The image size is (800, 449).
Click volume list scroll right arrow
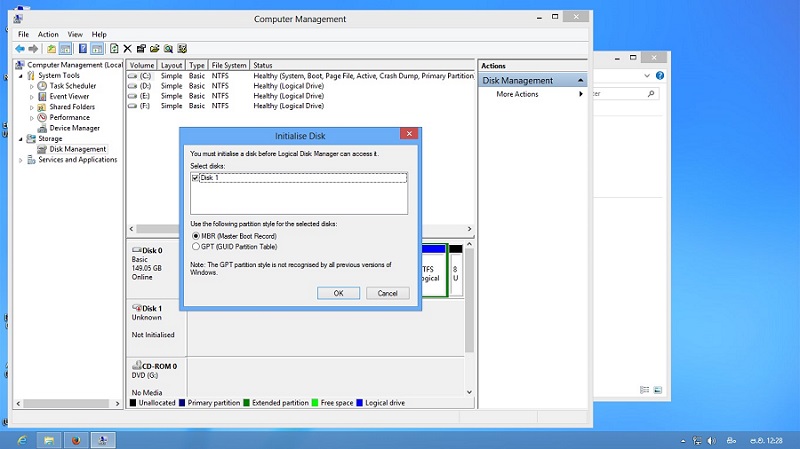point(469,229)
